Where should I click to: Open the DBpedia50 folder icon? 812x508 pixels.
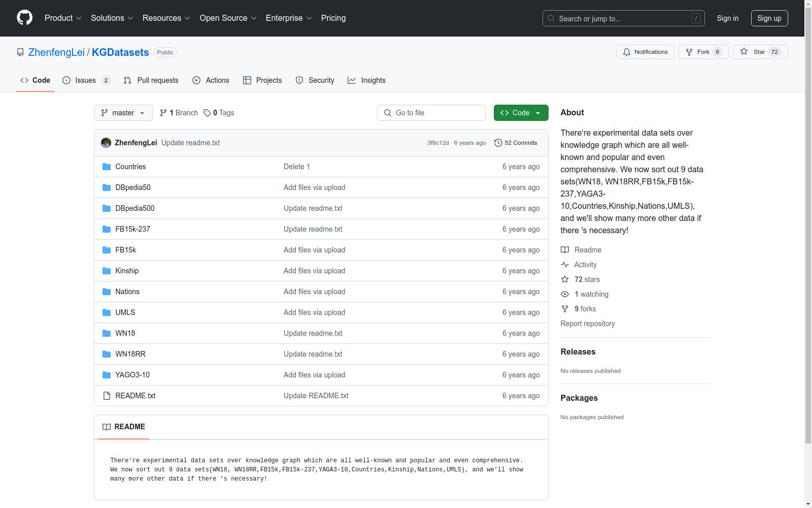click(107, 187)
